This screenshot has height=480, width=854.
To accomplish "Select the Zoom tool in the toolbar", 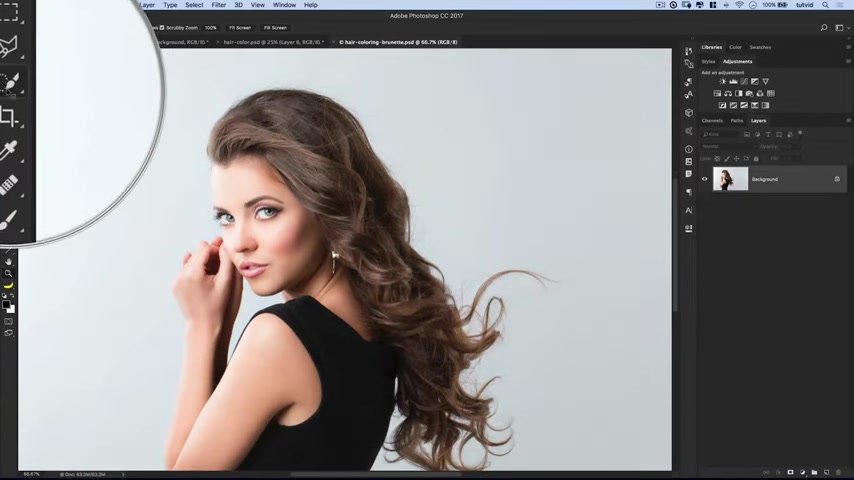I will (x=8, y=274).
